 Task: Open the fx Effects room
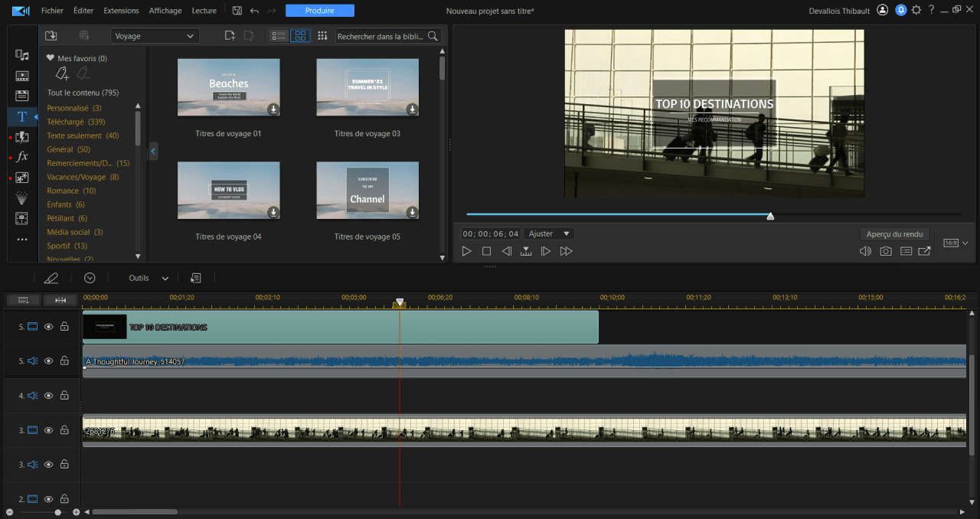coord(22,157)
